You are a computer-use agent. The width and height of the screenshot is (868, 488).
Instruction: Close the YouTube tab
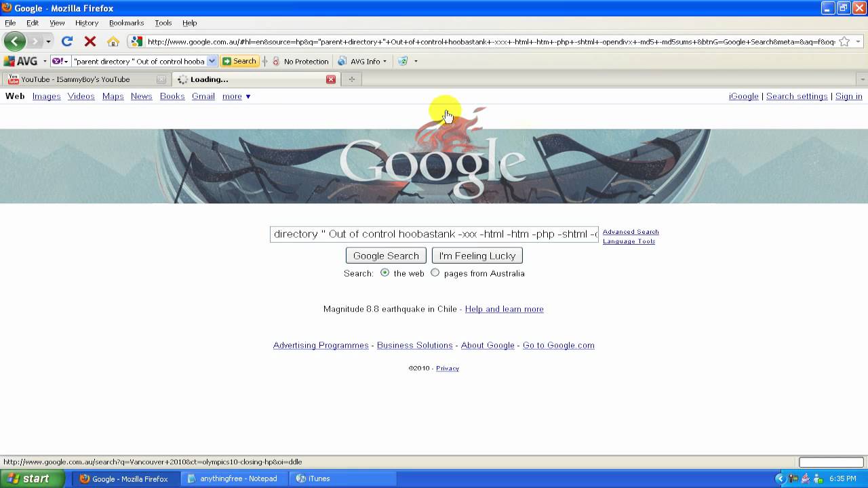(161, 79)
